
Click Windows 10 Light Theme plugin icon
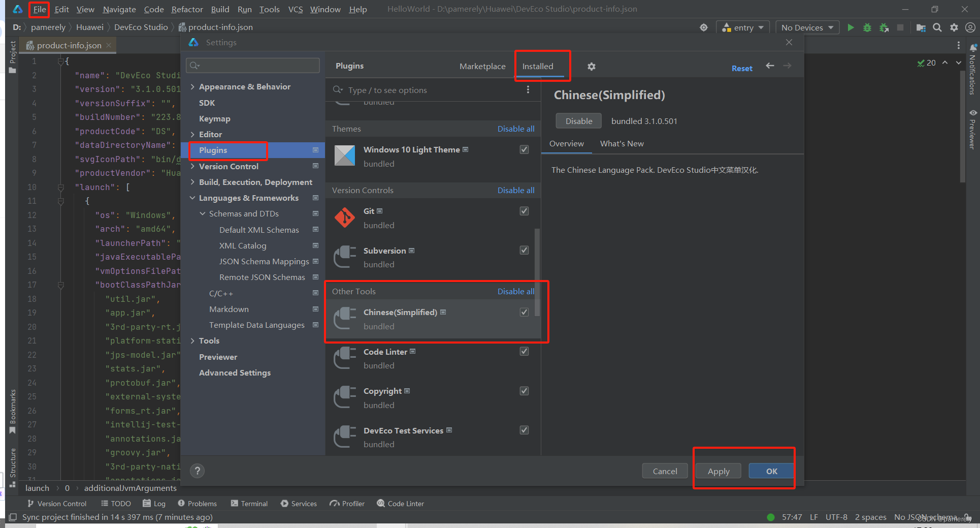(x=345, y=156)
